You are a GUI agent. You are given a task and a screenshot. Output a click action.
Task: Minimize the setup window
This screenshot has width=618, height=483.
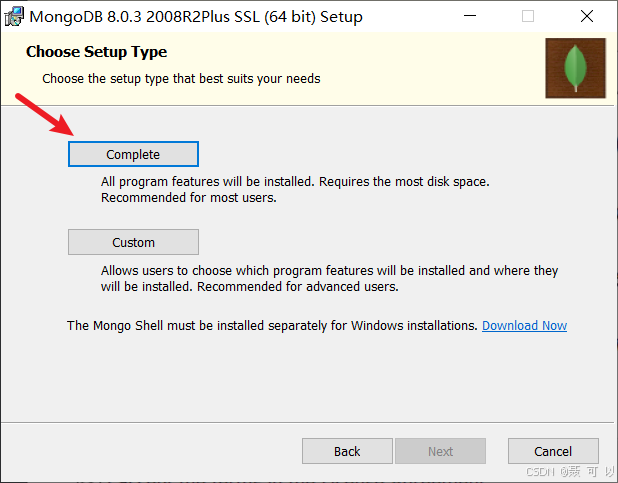coord(470,16)
